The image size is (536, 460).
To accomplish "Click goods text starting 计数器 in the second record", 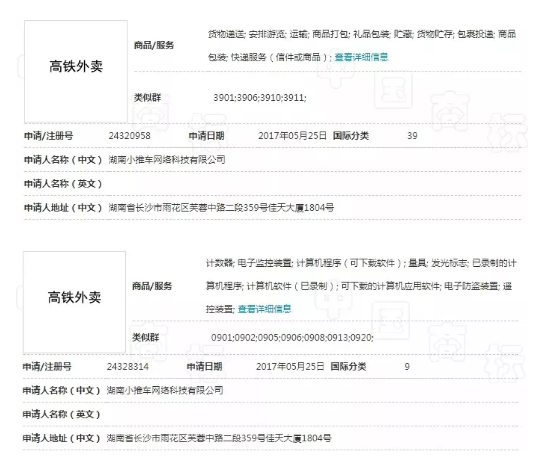I will pyautogui.click(x=361, y=286).
